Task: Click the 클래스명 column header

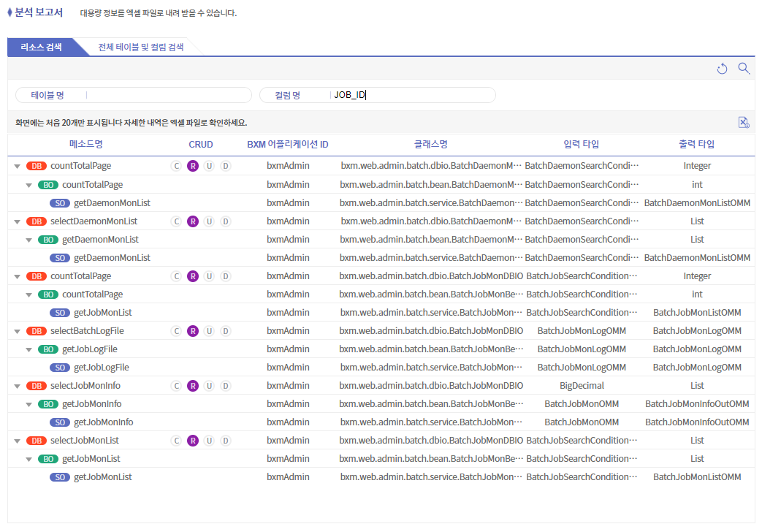Action: coord(430,144)
